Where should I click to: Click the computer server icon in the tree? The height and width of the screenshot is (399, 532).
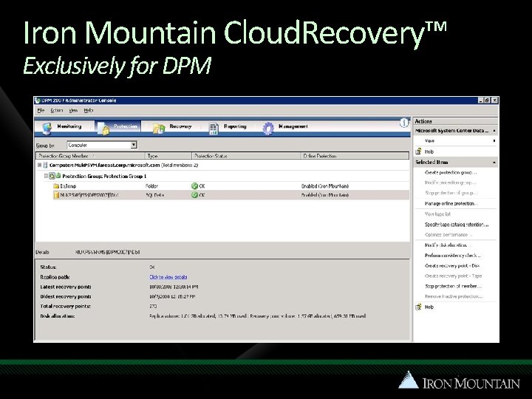45,166
